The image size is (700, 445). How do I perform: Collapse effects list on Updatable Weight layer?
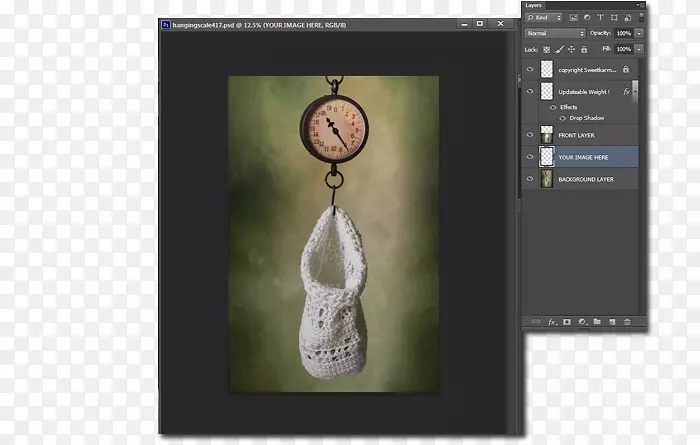point(635,91)
